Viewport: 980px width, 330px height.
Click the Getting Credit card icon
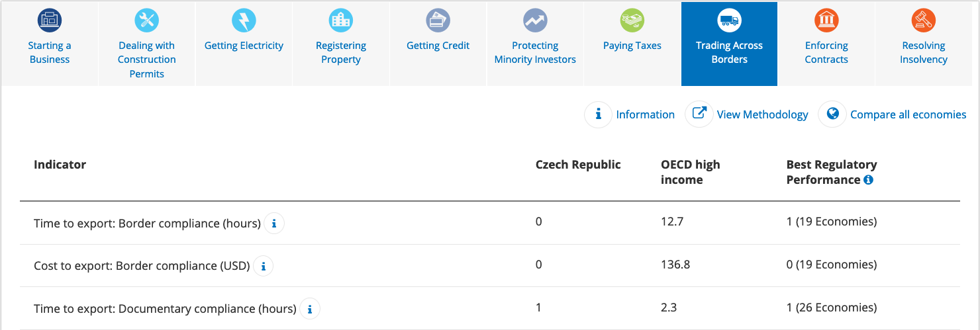438,21
